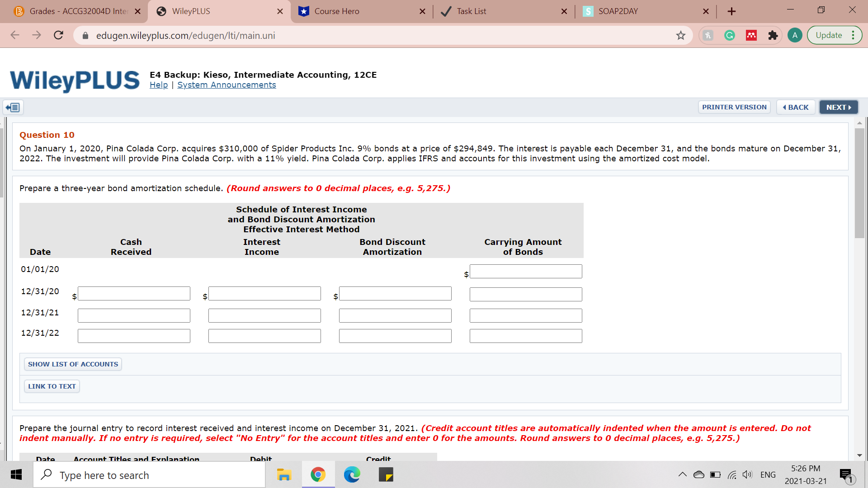Collapse the assignment sidebar with the arrow icon
The image size is (868, 488).
click(13, 107)
